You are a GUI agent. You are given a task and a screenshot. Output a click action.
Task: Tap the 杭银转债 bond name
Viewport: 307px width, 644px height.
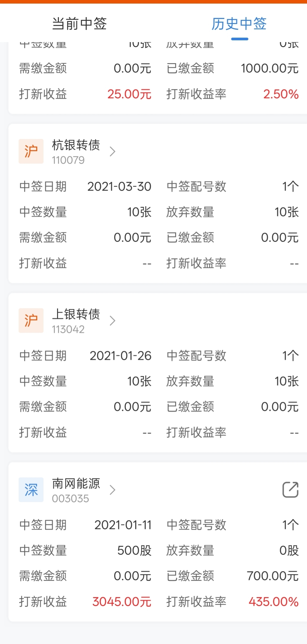tap(76, 145)
